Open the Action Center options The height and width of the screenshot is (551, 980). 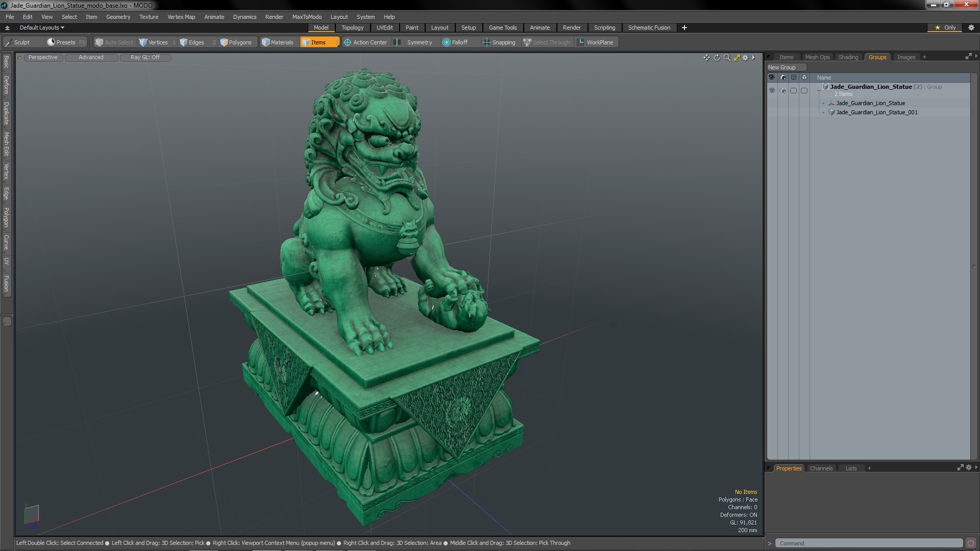[x=365, y=42]
